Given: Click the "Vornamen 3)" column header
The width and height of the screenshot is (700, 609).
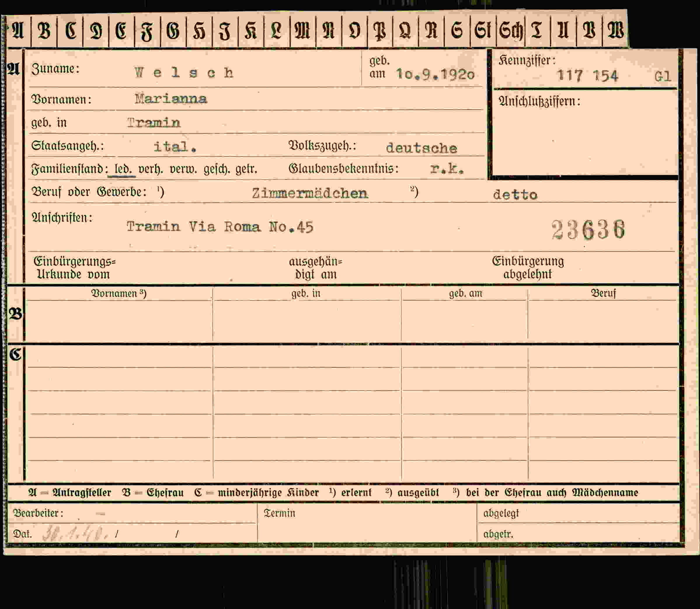Looking at the screenshot, I should tap(119, 293).
